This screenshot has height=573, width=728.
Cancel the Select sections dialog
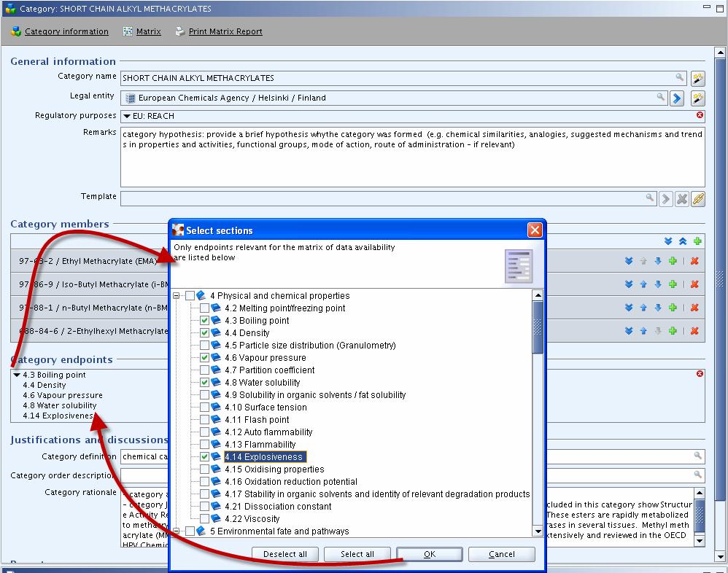[x=501, y=554]
